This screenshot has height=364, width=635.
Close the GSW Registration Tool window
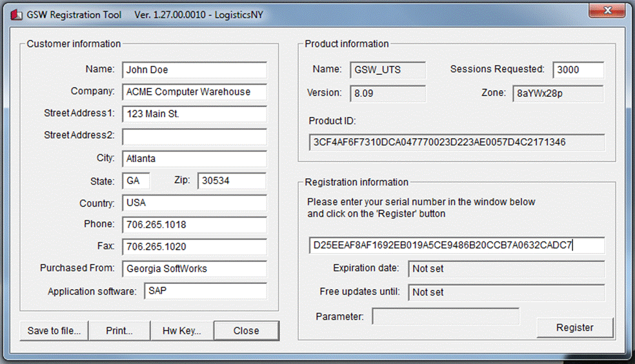point(607,10)
